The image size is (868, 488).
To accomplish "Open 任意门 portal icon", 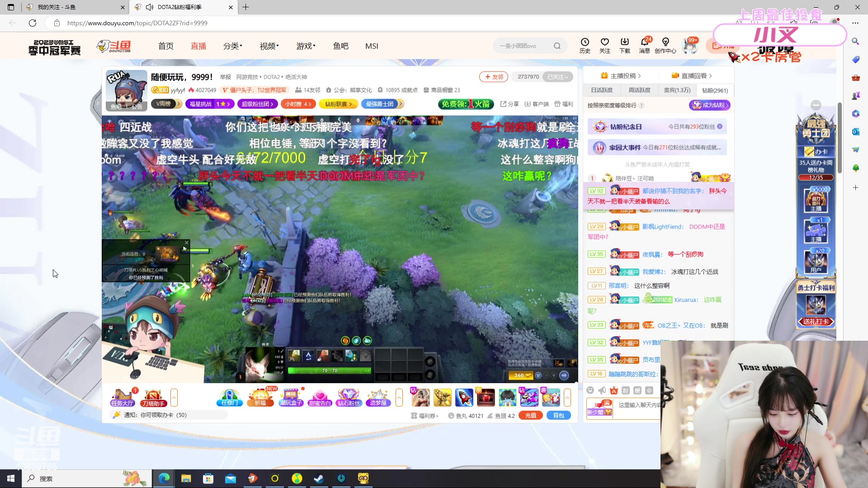I will click(230, 398).
